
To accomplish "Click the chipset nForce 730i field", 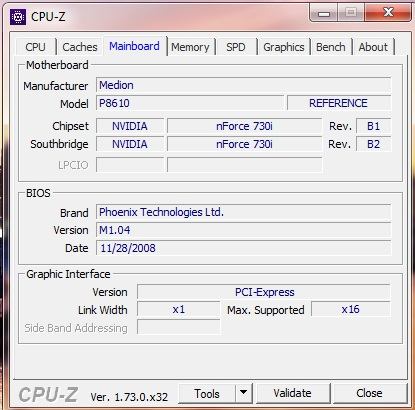I will (245, 126).
